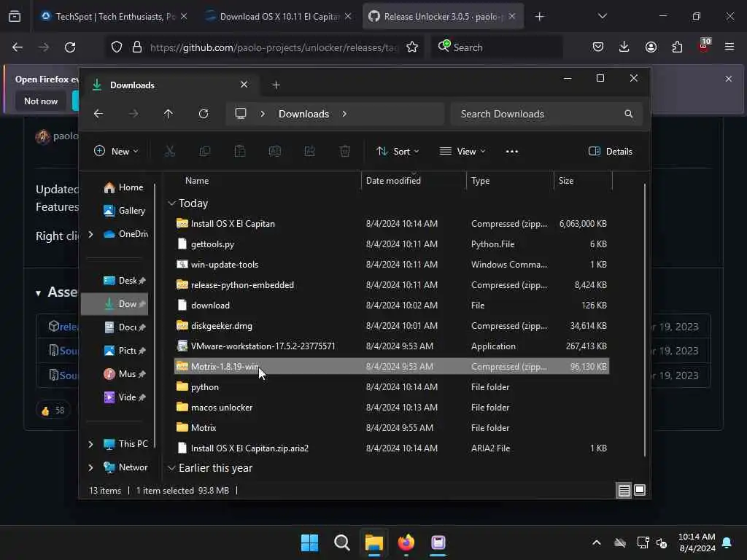Open Documents in quick access
This screenshot has height=560, width=747.
(x=124, y=327)
